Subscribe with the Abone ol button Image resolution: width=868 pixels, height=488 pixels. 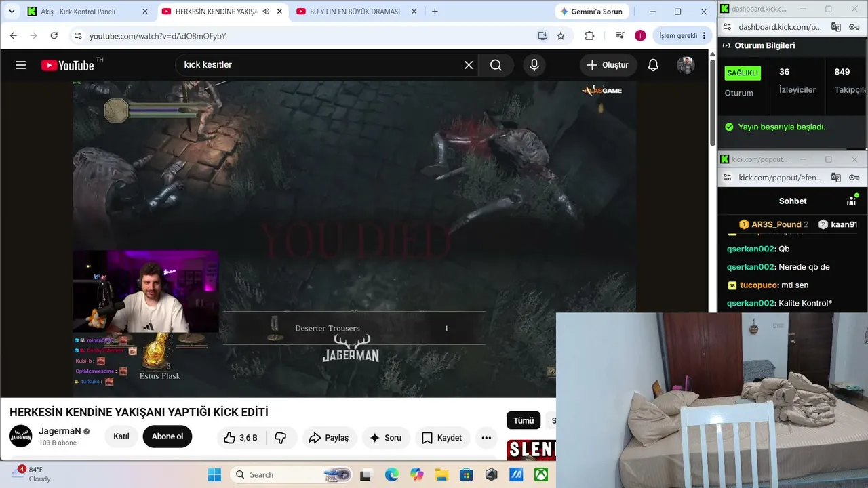click(167, 436)
